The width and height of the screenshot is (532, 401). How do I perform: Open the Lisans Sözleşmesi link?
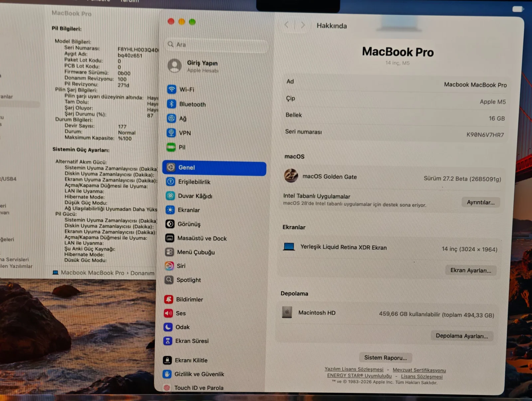422,376
